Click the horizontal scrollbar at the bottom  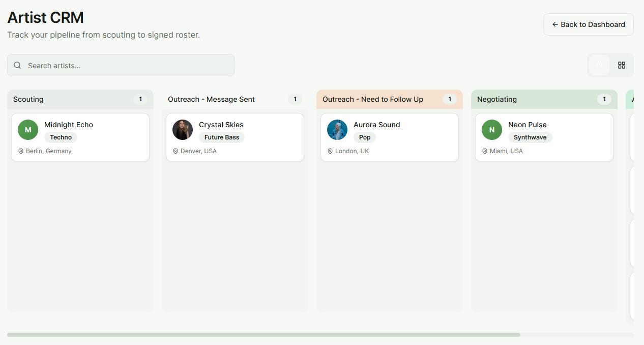264,335
